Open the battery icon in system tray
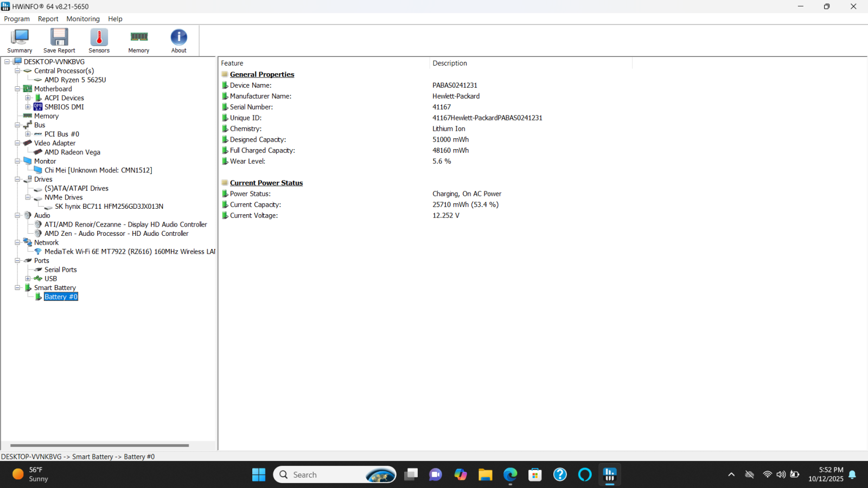The image size is (868, 488). [795, 474]
